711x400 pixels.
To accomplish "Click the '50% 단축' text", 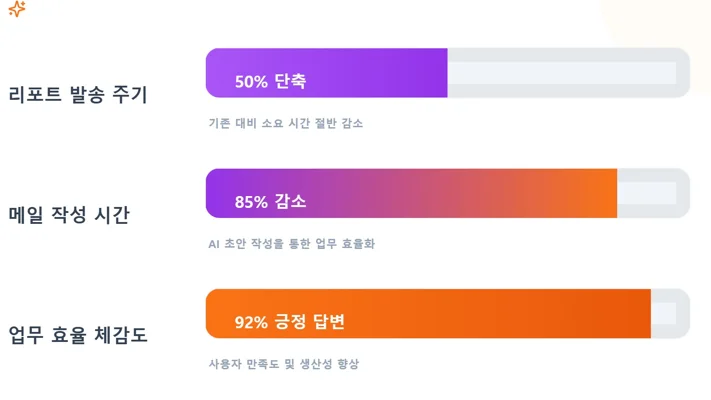I will coord(270,81).
